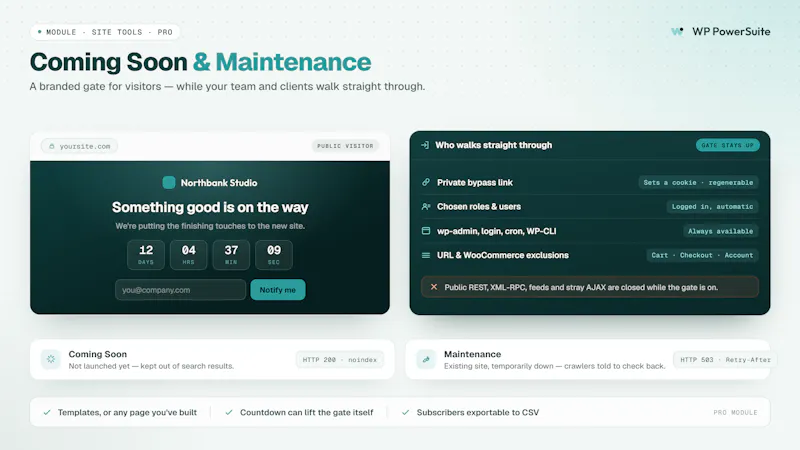
Task: Click the link icon beside Private bypass link
Action: 426,182
